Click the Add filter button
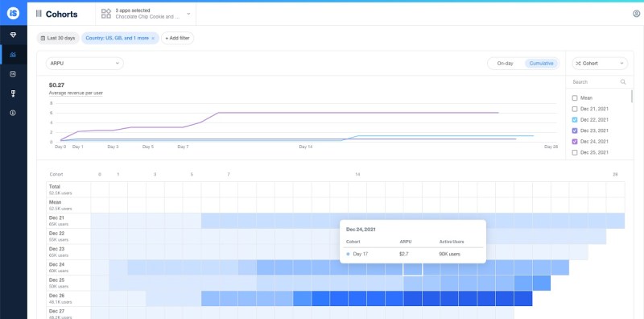Screen dimensions: 644x319 pos(177,38)
